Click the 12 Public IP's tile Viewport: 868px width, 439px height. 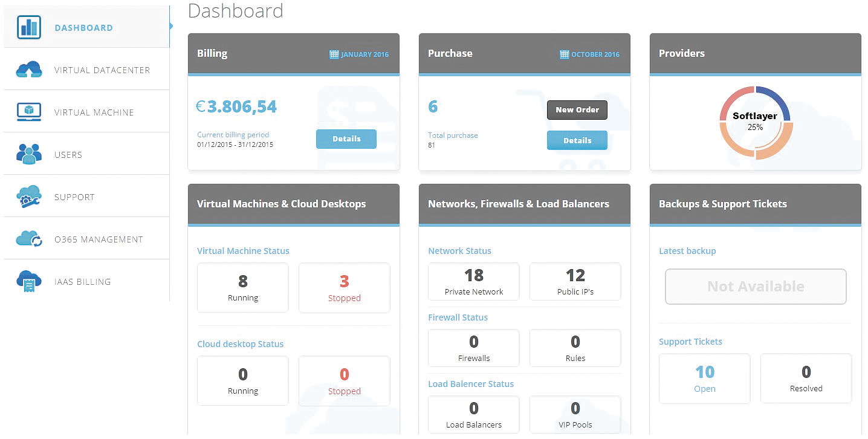click(575, 282)
